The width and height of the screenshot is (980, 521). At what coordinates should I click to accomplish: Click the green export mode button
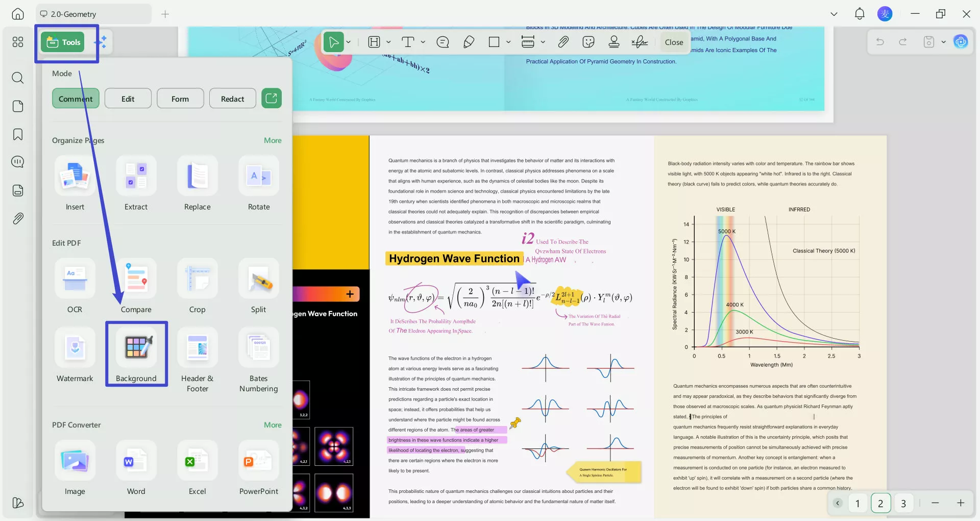272,98
